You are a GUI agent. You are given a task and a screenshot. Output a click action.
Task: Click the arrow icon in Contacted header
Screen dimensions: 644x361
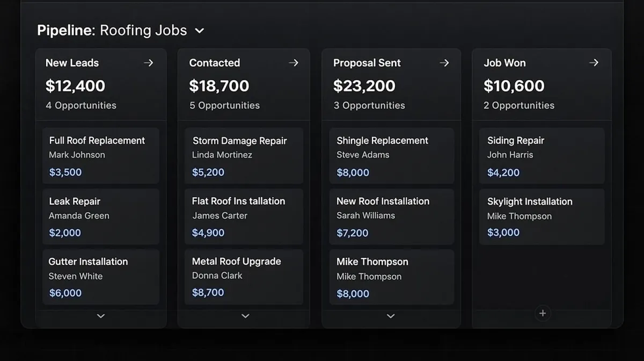pyautogui.click(x=294, y=63)
